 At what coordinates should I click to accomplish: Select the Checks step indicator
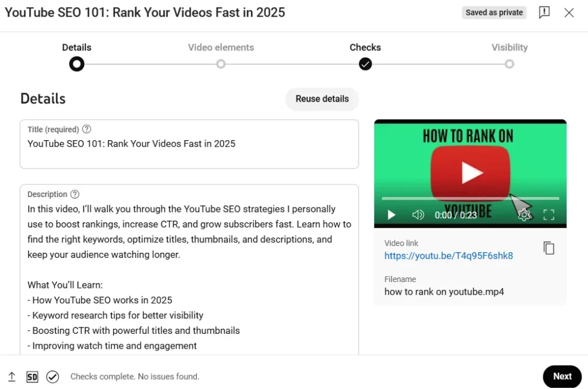[365, 64]
